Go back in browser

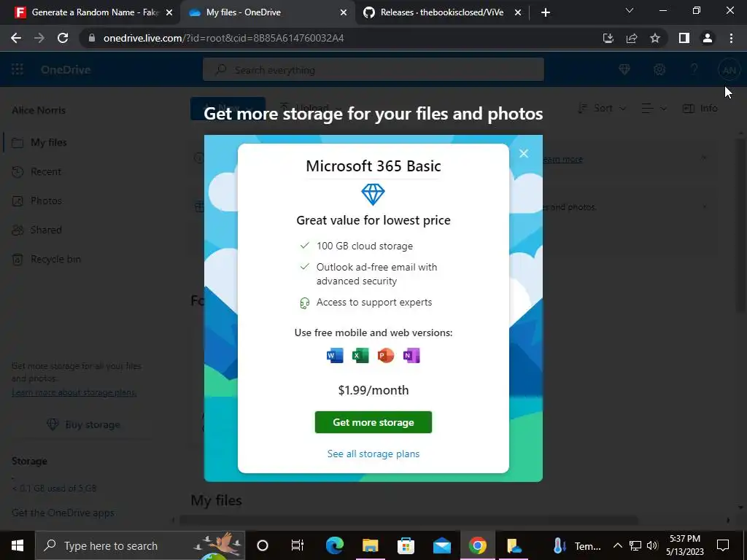(16, 38)
